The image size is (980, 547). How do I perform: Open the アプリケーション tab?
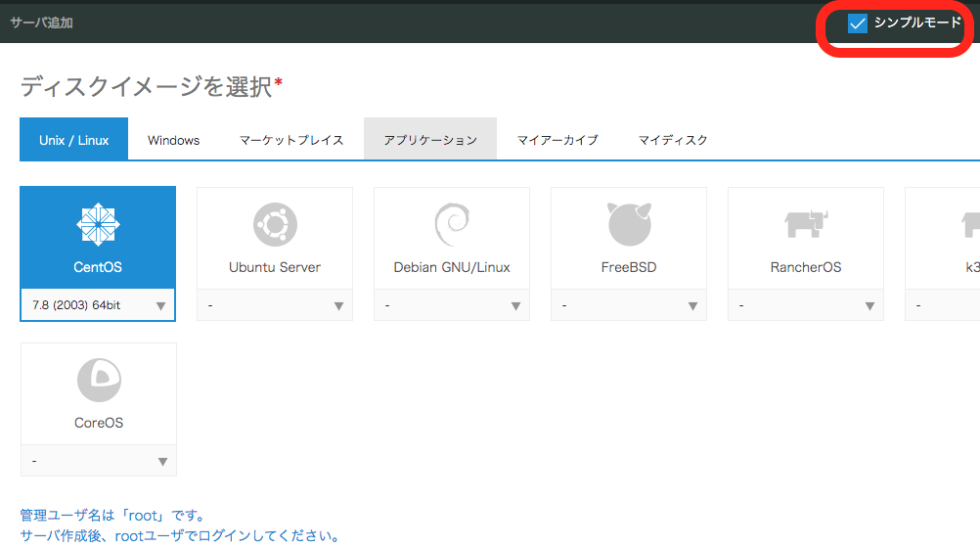click(x=430, y=139)
